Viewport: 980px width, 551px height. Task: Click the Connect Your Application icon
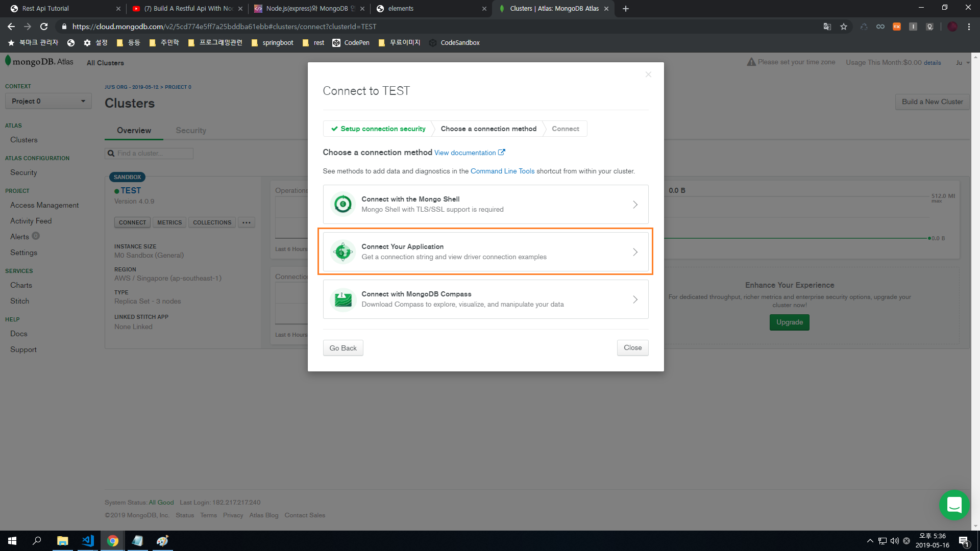(x=343, y=252)
